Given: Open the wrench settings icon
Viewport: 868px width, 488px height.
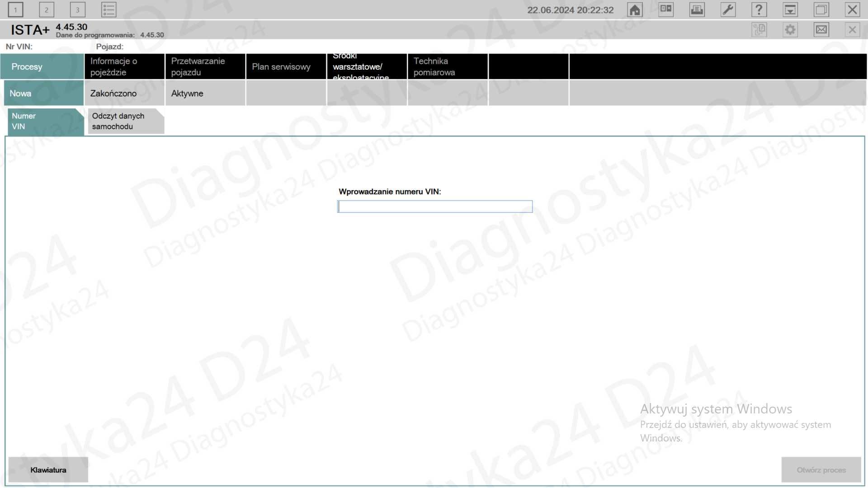Looking at the screenshot, I should [728, 9].
